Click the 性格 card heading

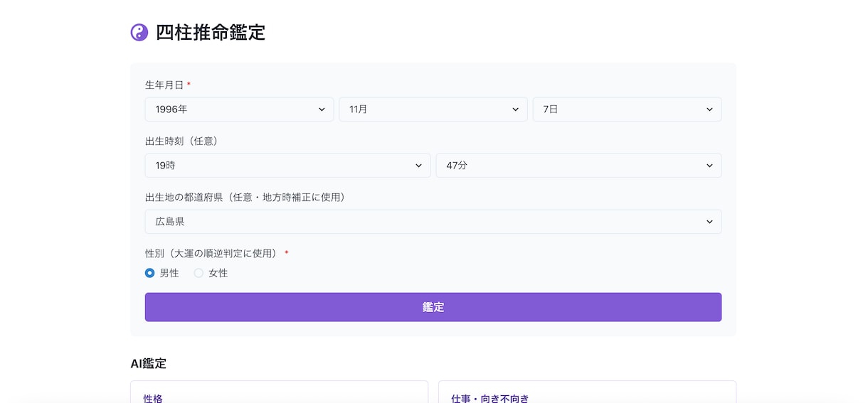153,398
